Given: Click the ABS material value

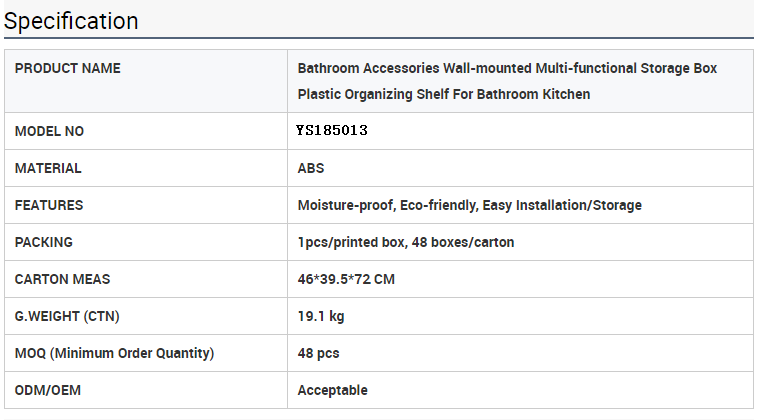Looking at the screenshot, I should pos(311,168).
